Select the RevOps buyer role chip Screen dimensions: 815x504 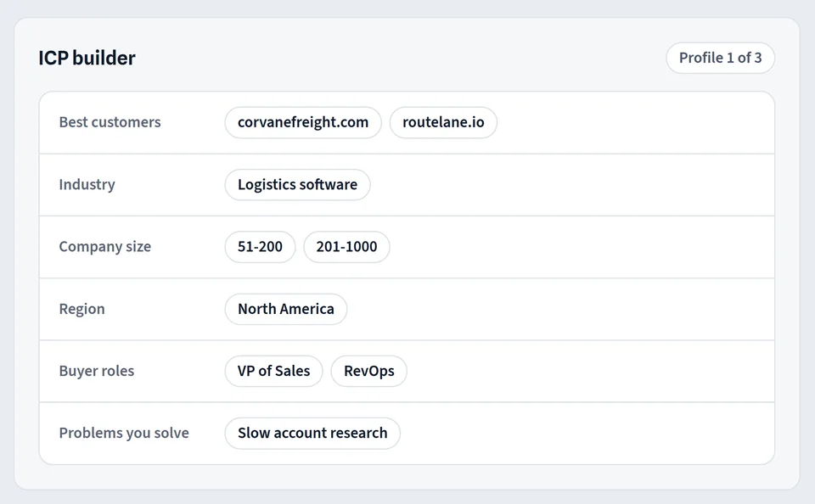pos(369,371)
